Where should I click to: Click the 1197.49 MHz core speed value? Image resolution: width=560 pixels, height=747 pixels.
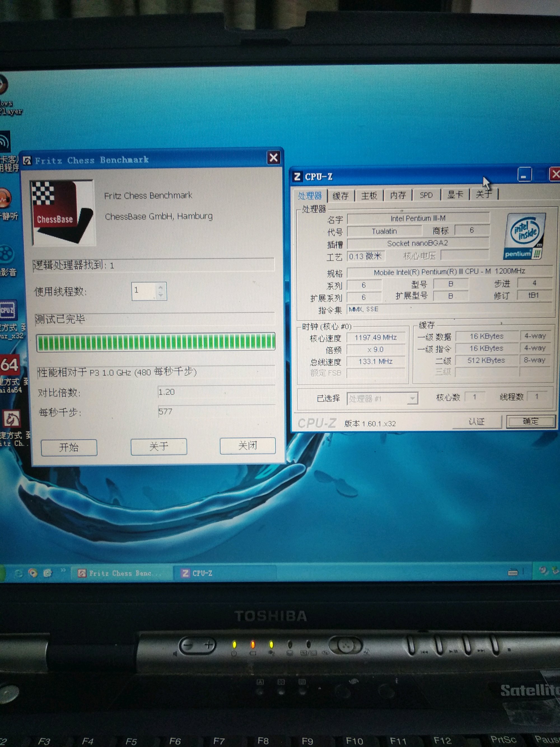pos(376,337)
